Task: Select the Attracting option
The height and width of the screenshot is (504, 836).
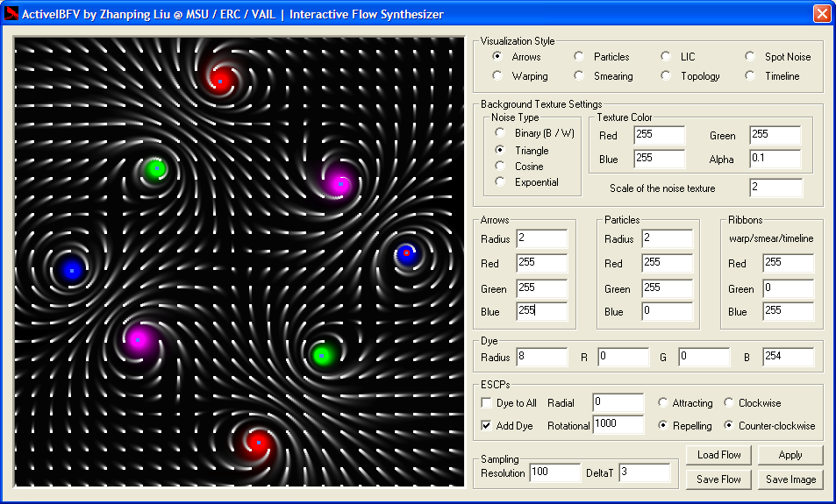Action: (x=663, y=403)
